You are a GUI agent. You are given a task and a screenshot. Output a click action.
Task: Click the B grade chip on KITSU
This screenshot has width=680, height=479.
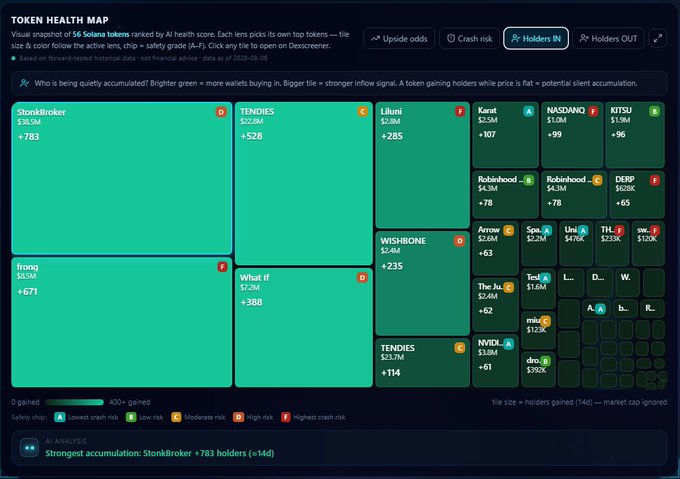(654, 111)
